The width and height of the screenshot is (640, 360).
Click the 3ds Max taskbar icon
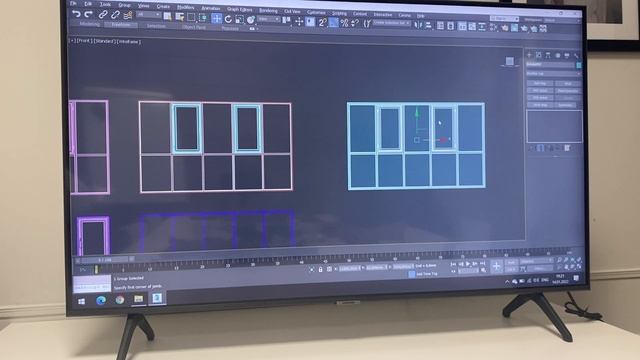click(x=157, y=298)
